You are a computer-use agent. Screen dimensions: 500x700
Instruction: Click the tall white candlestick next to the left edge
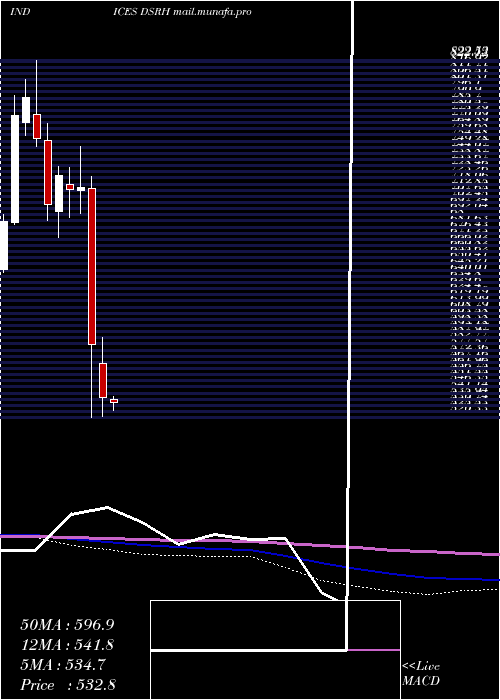[15, 169]
